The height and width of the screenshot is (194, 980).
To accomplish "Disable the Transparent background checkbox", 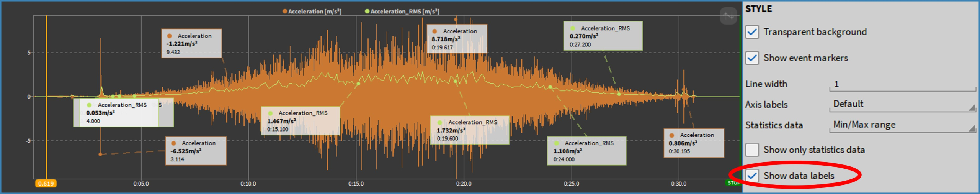I will pos(752,32).
